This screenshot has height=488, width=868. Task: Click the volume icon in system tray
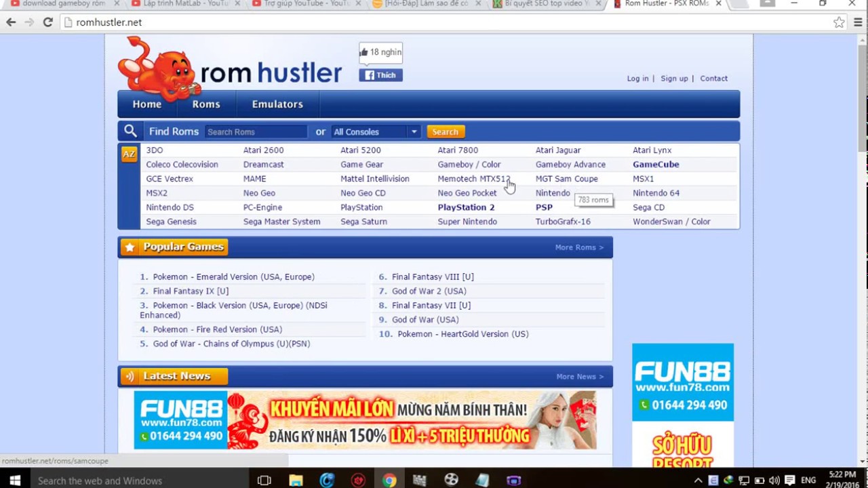click(774, 481)
